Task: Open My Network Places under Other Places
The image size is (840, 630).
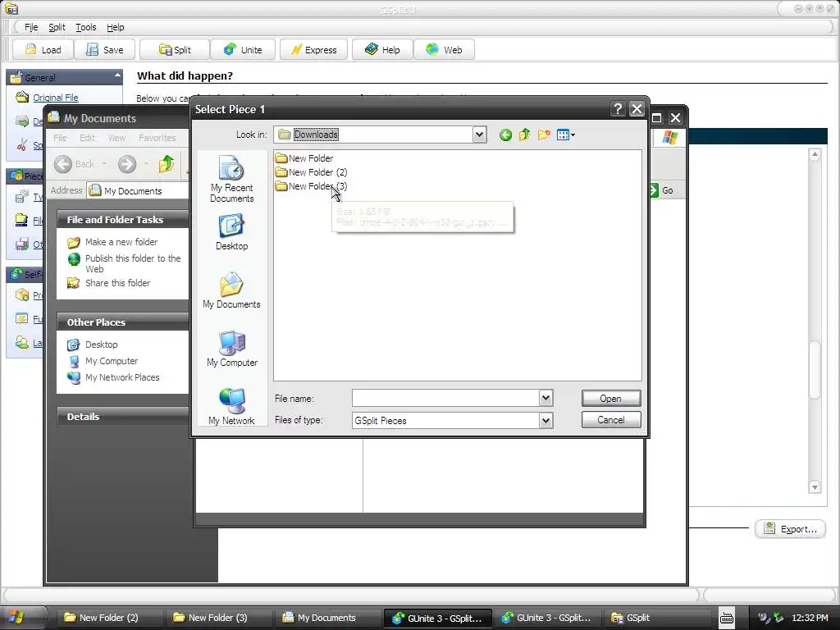Action: coord(122,377)
